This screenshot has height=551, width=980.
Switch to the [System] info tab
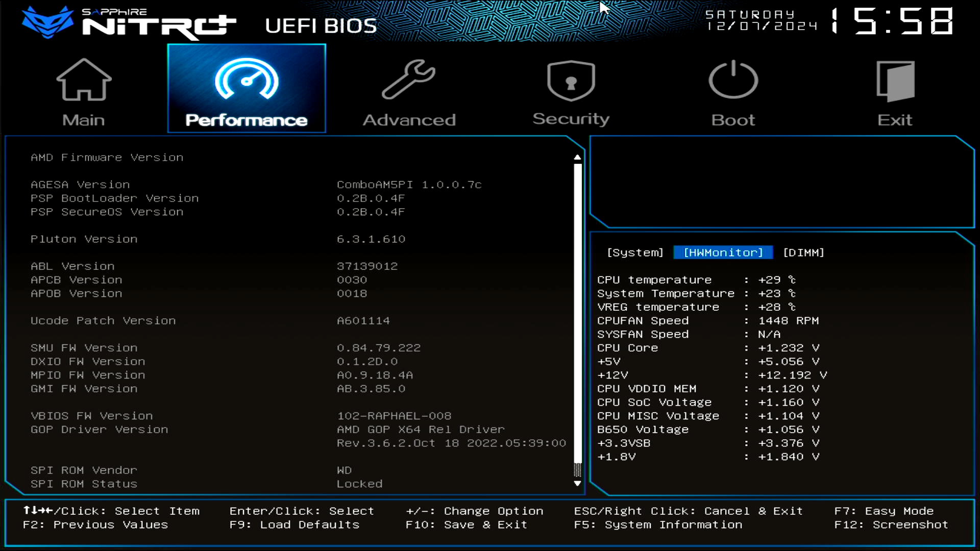click(x=635, y=253)
